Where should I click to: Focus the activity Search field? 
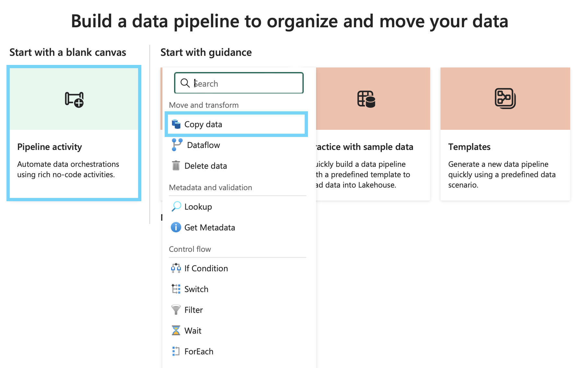tap(243, 83)
